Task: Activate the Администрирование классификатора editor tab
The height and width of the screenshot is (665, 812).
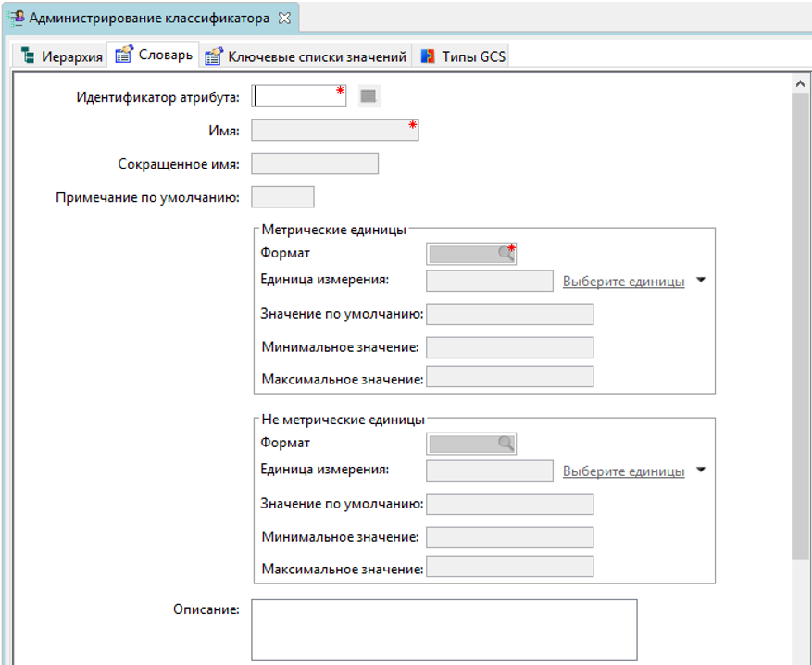Action: pyautogui.click(x=150, y=19)
